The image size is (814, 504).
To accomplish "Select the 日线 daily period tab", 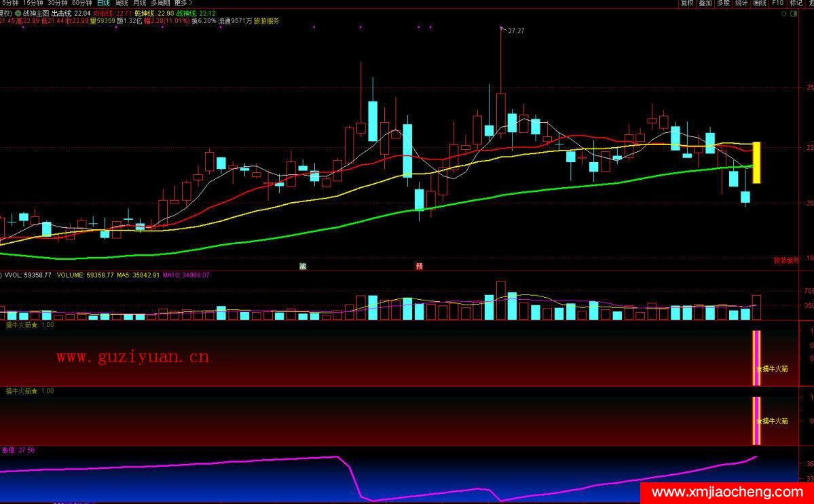I will point(103,3).
